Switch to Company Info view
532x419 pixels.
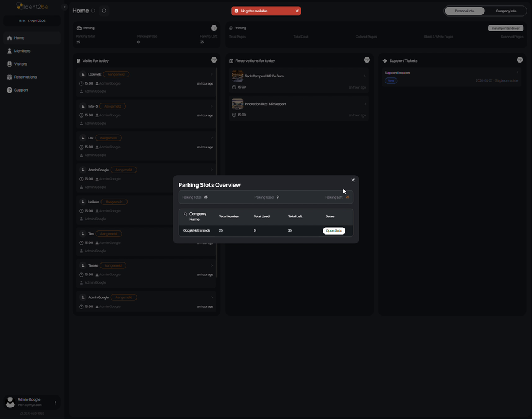point(505,11)
